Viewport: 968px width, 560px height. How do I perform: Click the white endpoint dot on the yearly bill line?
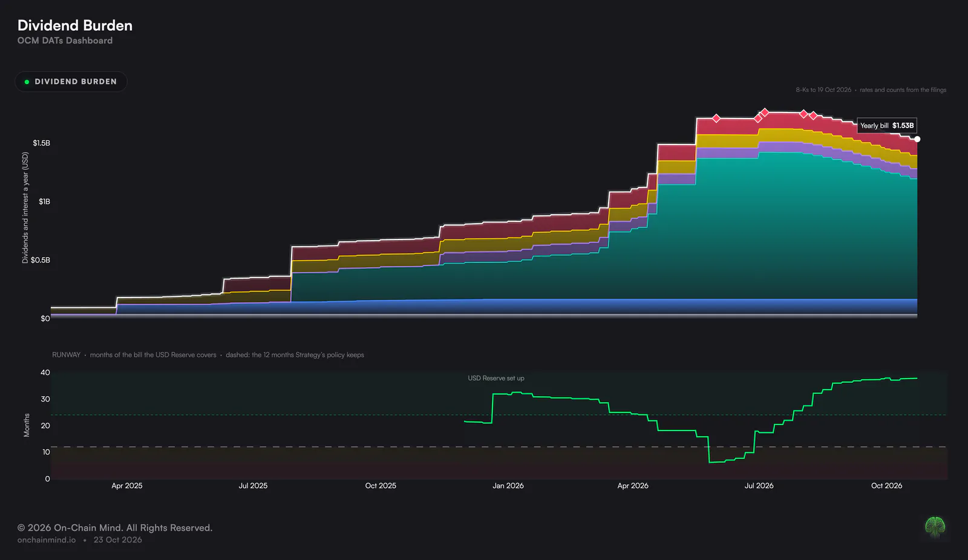917,139
